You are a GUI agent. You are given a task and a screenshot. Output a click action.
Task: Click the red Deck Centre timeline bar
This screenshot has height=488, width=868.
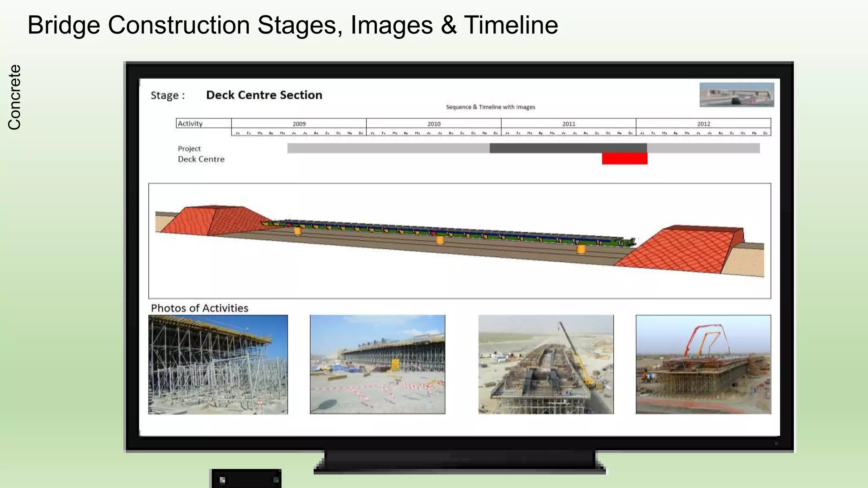[x=624, y=159]
